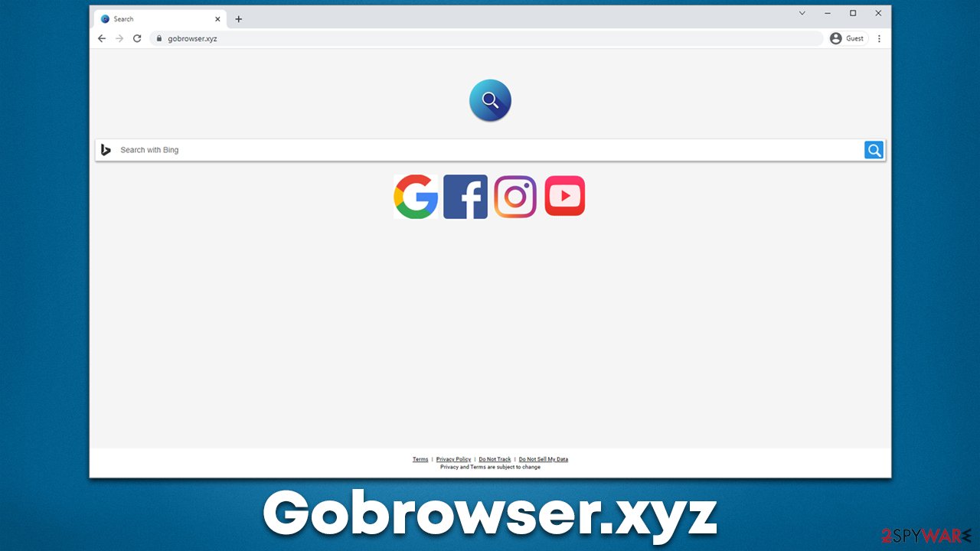The image size is (980, 551).
Task: Go forward to next page
Action: point(119,38)
